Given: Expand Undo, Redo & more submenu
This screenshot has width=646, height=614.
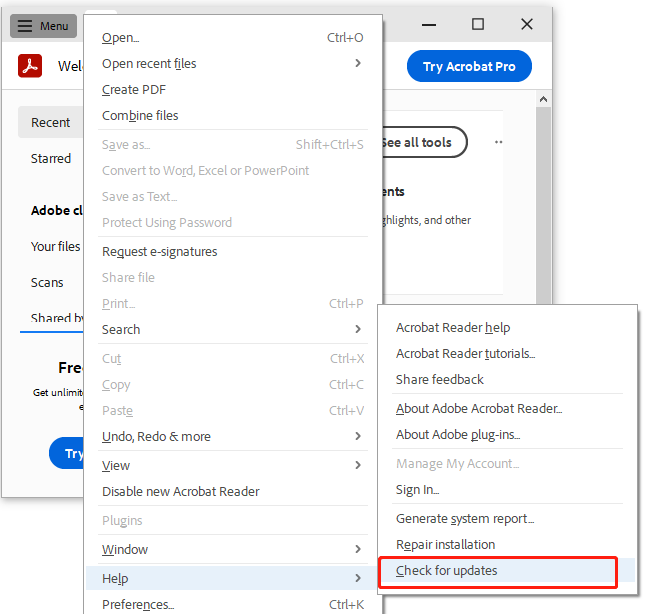Looking at the screenshot, I should point(233,436).
